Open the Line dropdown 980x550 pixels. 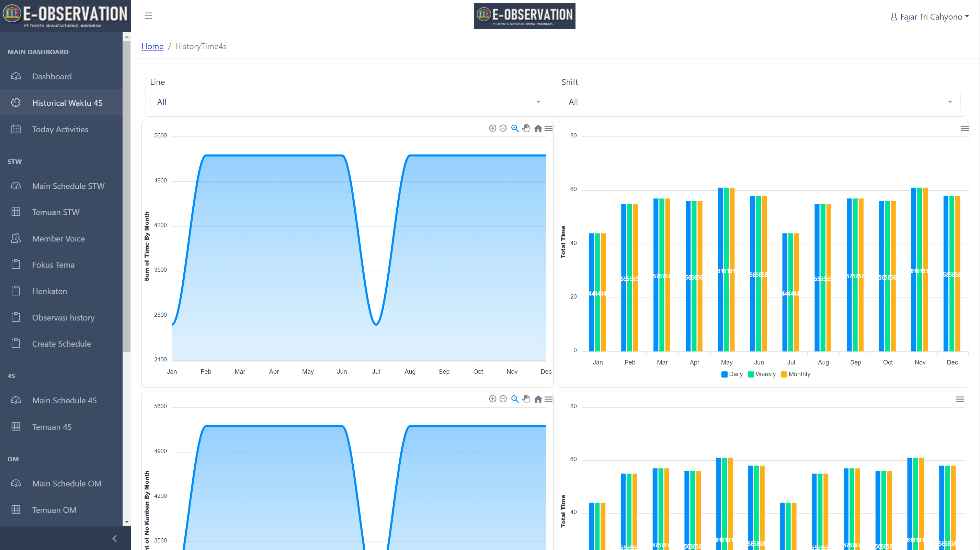click(x=349, y=102)
